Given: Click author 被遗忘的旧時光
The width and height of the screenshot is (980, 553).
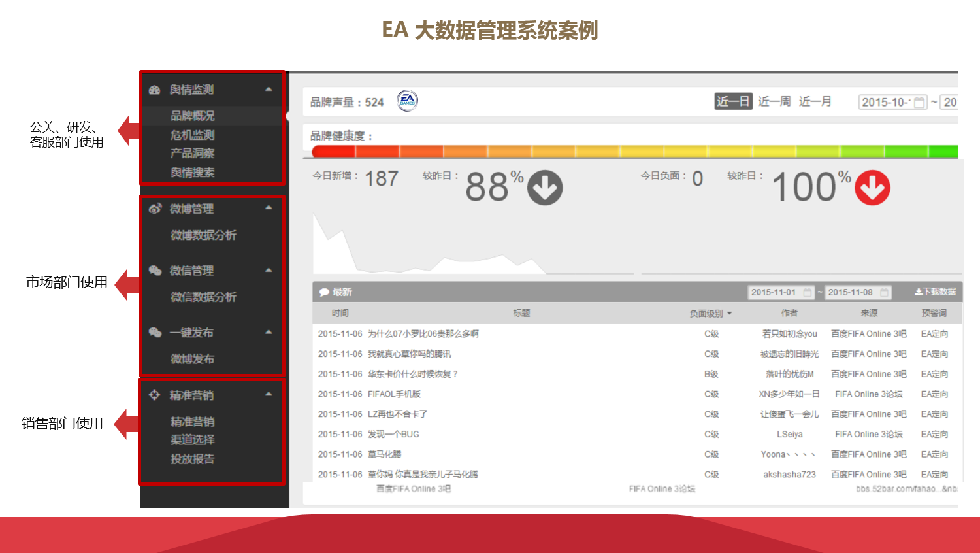Looking at the screenshot, I should point(790,354).
